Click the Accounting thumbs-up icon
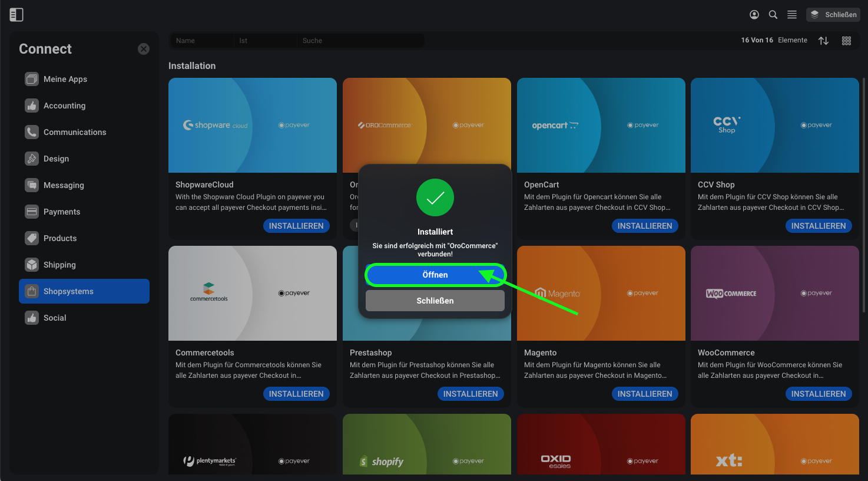 click(32, 106)
